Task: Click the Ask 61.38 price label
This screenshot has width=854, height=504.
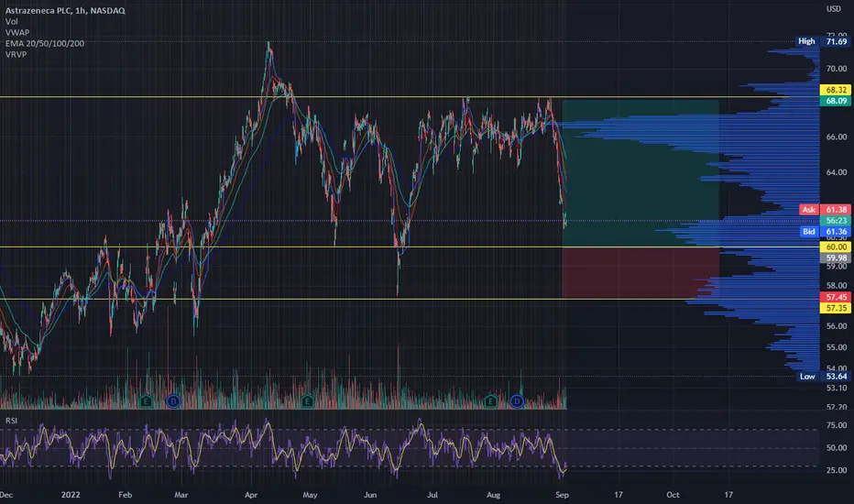Action: point(825,210)
